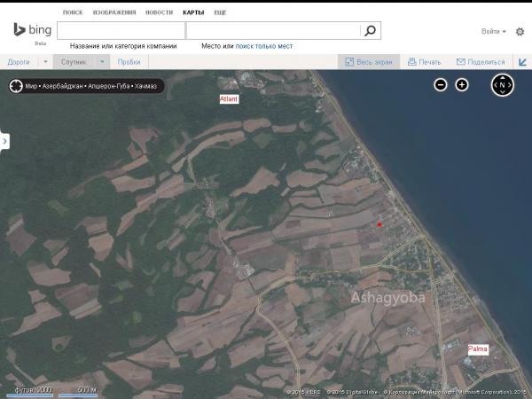Click the world locator icon in breadcrumb
This screenshot has height=399, width=532.
(x=16, y=87)
